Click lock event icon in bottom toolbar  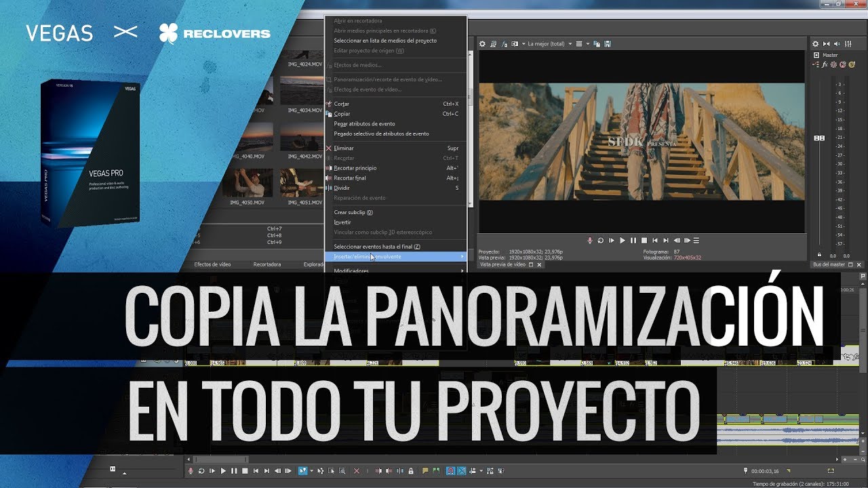[411, 471]
